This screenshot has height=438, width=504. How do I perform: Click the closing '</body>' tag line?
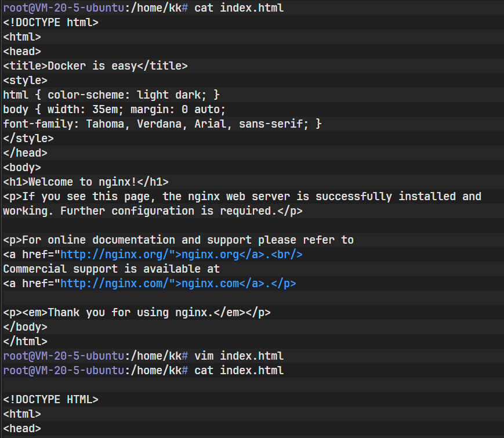pyautogui.click(x=26, y=327)
